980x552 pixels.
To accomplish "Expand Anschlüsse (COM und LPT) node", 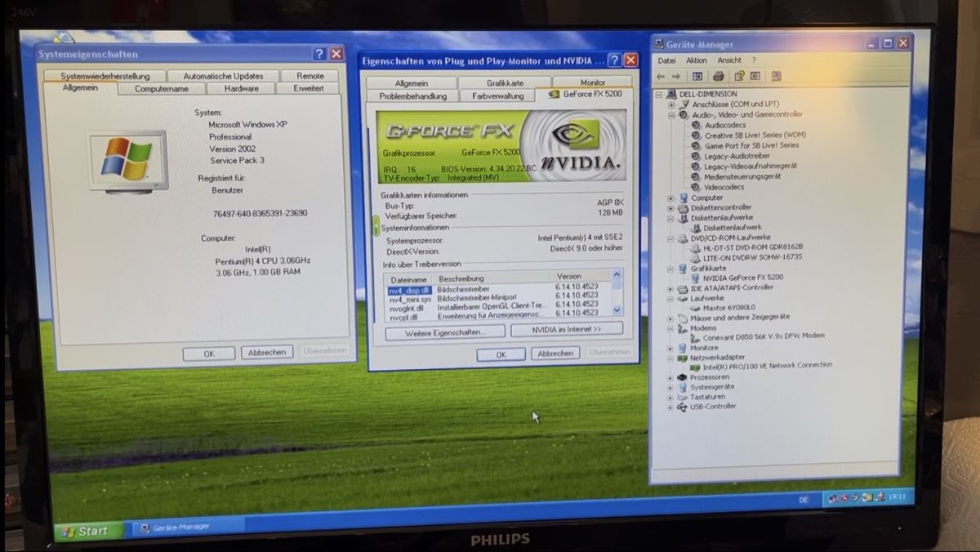I will click(671, 105).
